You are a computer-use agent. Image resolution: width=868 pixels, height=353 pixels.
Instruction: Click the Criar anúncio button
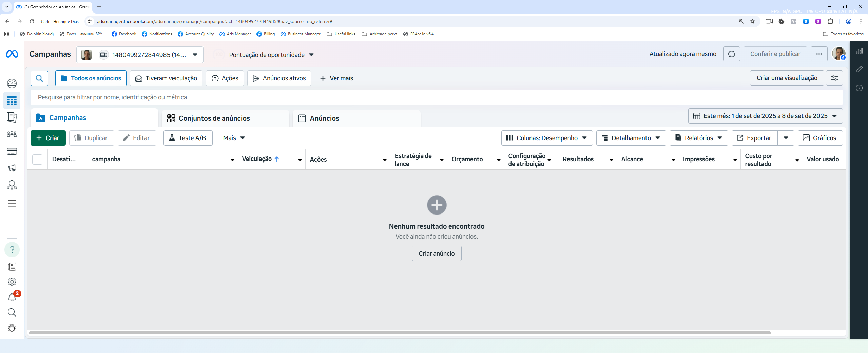pos(436,254)
